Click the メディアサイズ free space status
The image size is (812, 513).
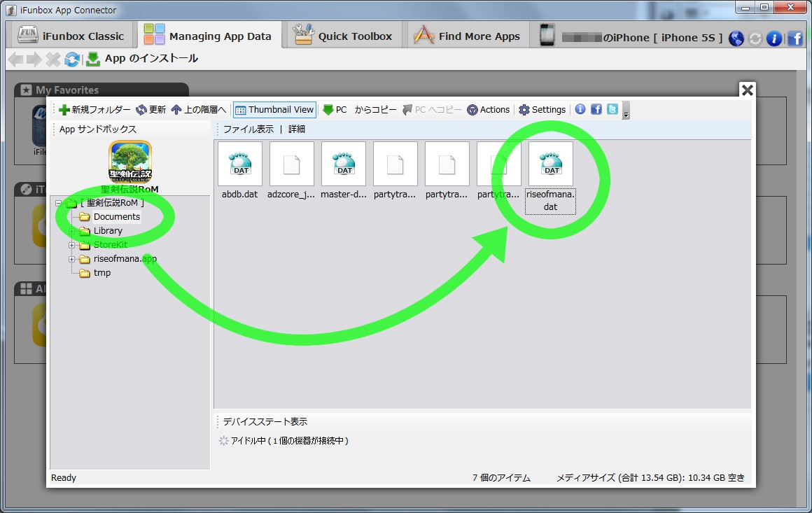tap(650, 478)
